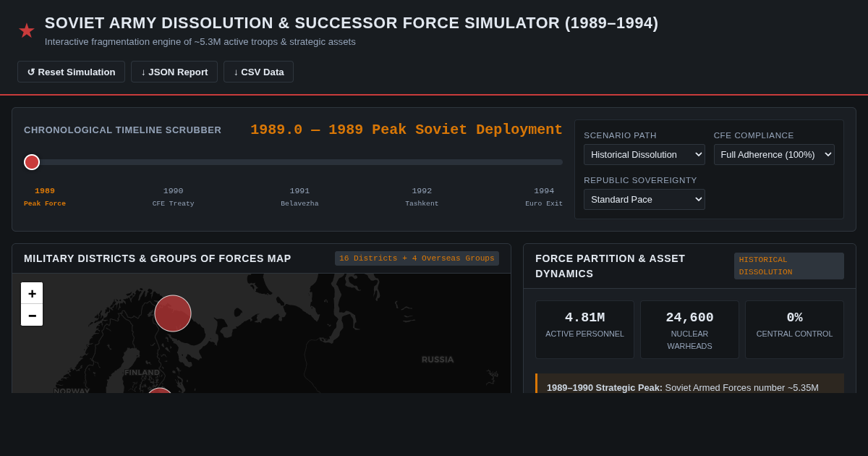Click the Historical Dissolution badge
This screenshot has width=868, height=456.
point(789,266)
